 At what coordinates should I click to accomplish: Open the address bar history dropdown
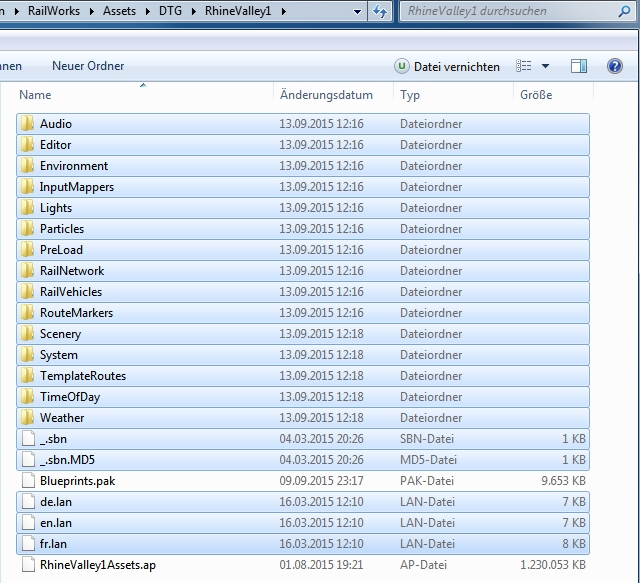point(357,11)
